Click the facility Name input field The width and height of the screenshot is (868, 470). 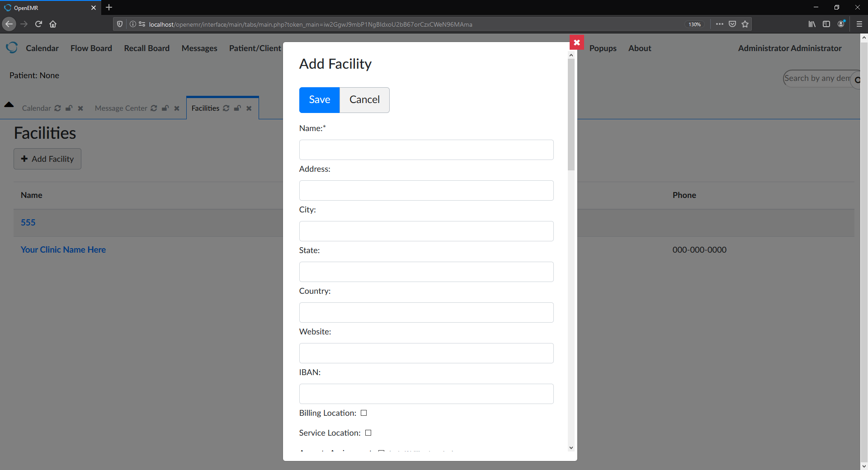(426, 150)
